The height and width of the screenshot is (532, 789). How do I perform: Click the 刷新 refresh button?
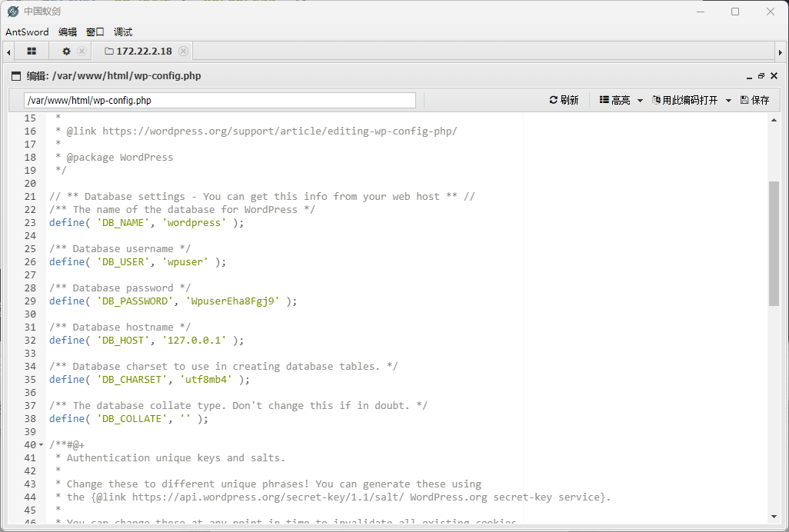[564, 101]
